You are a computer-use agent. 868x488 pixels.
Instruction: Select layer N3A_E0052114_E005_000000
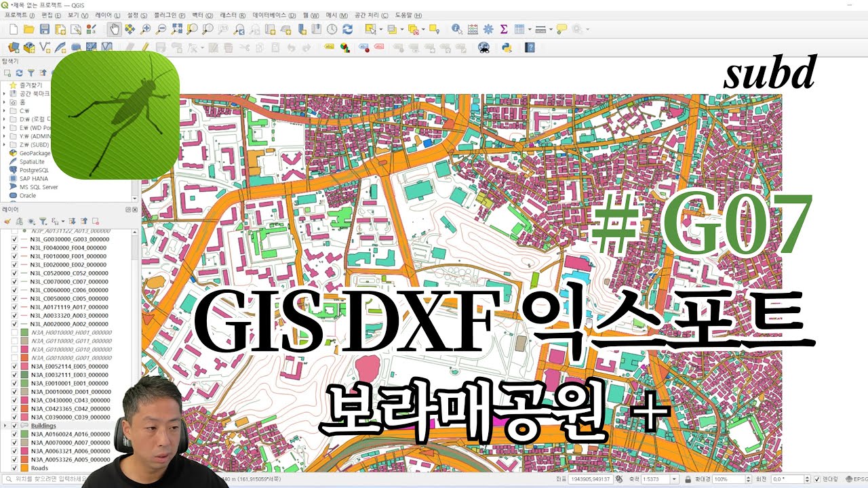click(x=69, y=367)
